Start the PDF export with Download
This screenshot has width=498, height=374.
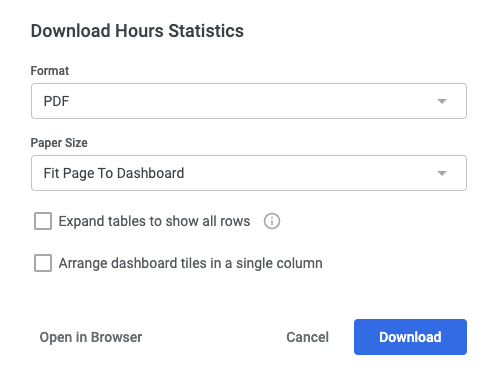[410, 337]
